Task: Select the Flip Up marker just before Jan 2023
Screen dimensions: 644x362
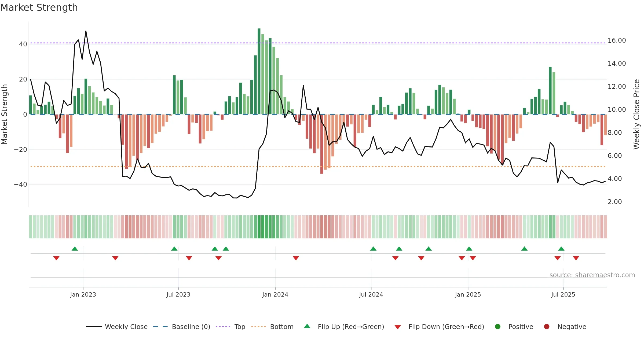Action: pos(75,249)
